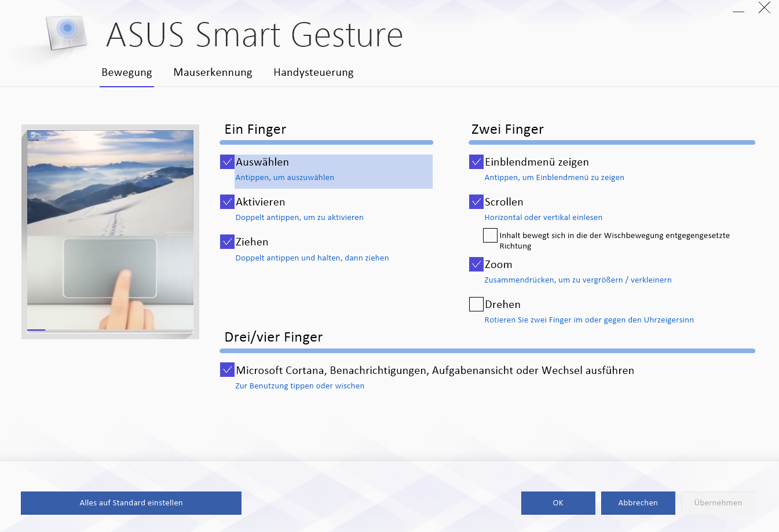Click 'Antippen, um auszuwählen' description

coord(285,178)
